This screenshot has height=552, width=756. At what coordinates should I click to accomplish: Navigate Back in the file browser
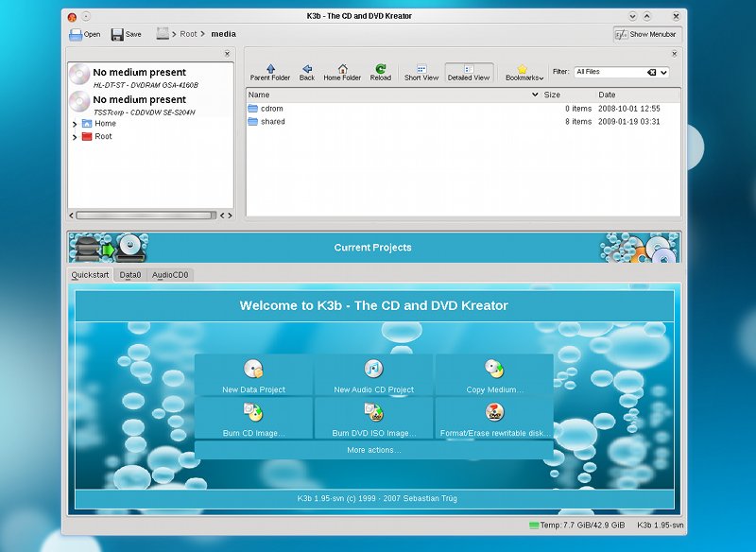306,73
